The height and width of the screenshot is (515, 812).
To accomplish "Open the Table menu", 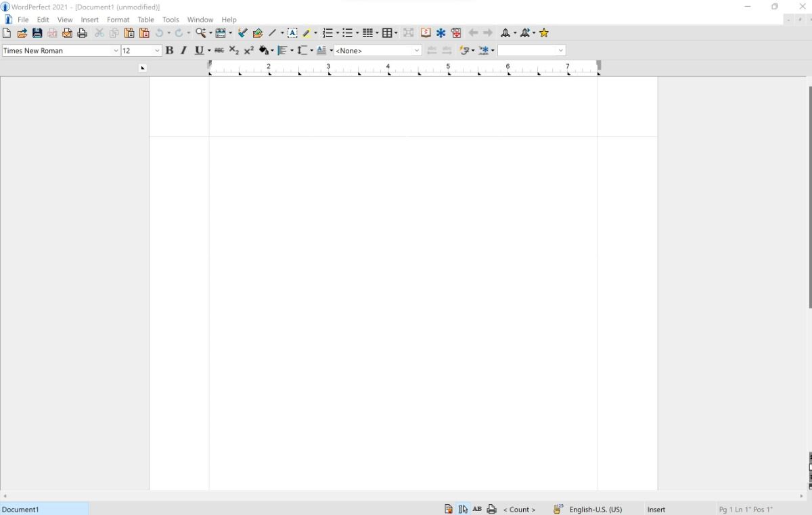I will click(x=145, y=20).
